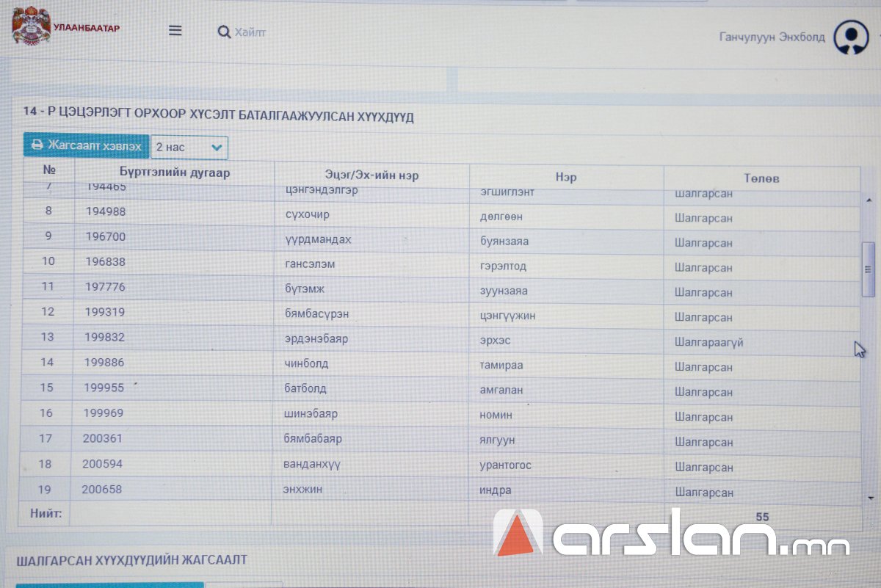
Task: Click the Ulaanbaatar city emblem logo
Action: [x=32, y=26]
